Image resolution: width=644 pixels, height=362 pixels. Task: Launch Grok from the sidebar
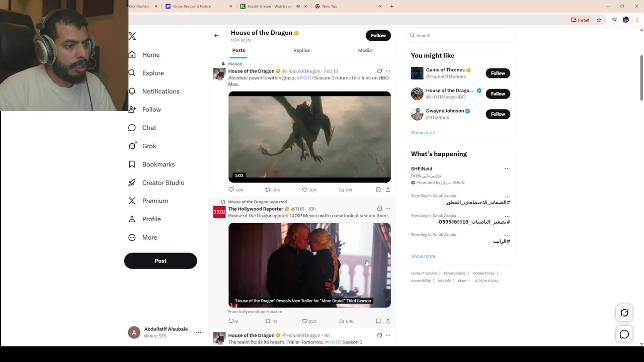tap(142, 146)
